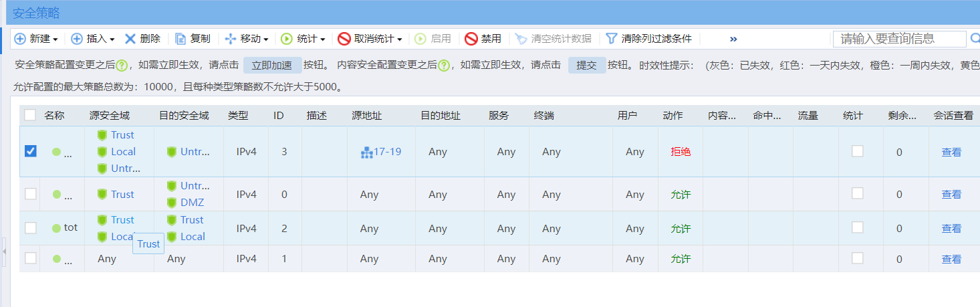
Task: Enable 统计 checkbox for policy ID 3
Action: (857, 151)
